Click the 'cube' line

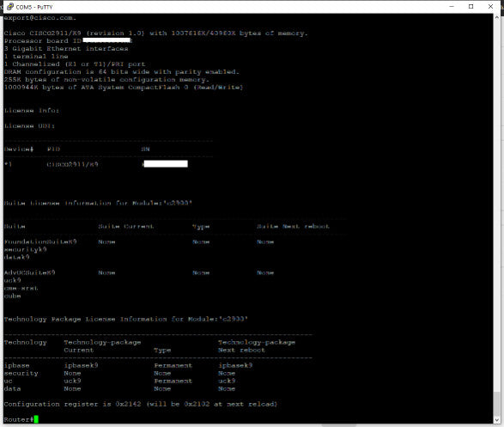[12, 296]
